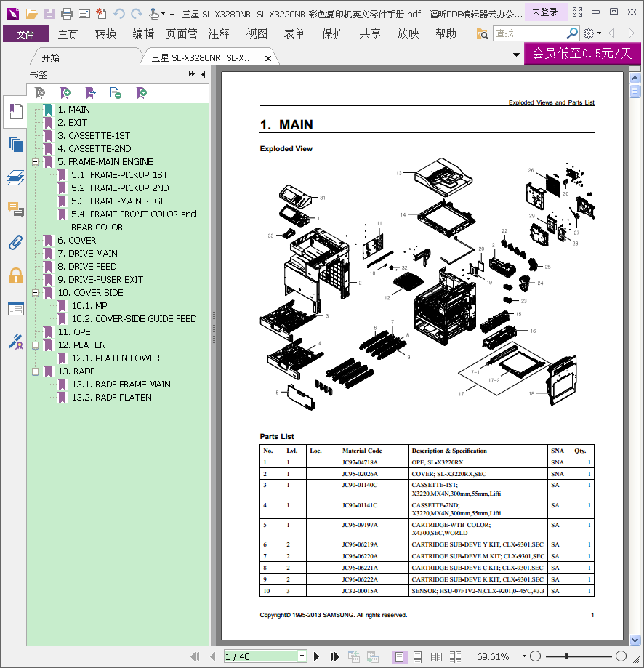Print the document using the printer icon
This screenshot has width=644, height=668.
(x=67, y=14)
